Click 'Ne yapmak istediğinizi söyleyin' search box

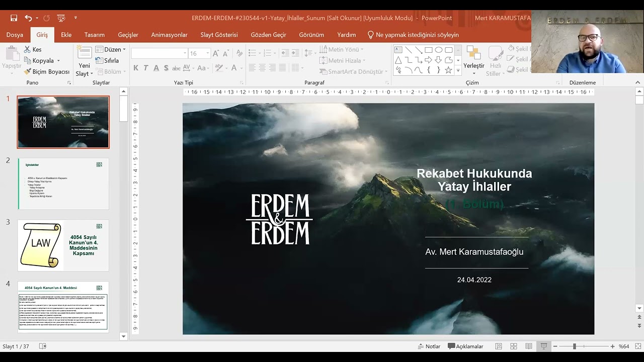[413, 35]
